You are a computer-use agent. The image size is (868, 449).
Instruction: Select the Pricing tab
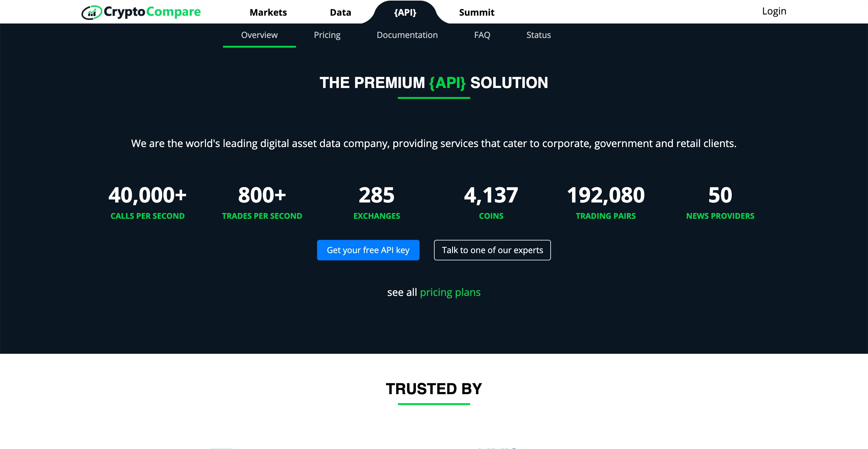[x=327, y=34]
